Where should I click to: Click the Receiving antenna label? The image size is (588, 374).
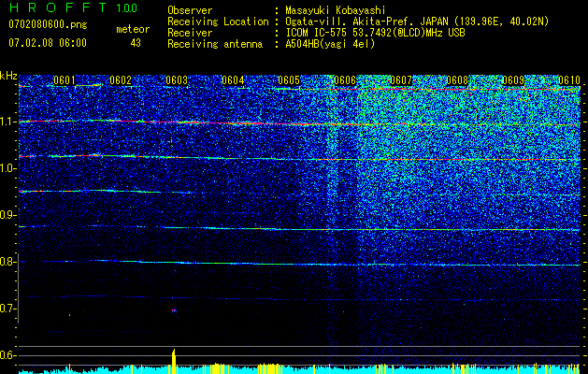(215, 45)
